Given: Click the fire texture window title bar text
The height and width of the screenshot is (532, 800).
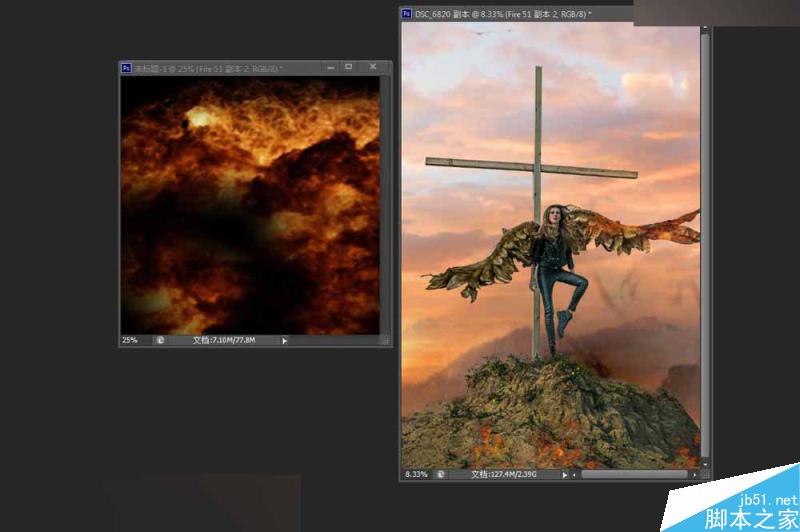Looking at the screenshot, I should pyautogui.click(x=208, y=68).
